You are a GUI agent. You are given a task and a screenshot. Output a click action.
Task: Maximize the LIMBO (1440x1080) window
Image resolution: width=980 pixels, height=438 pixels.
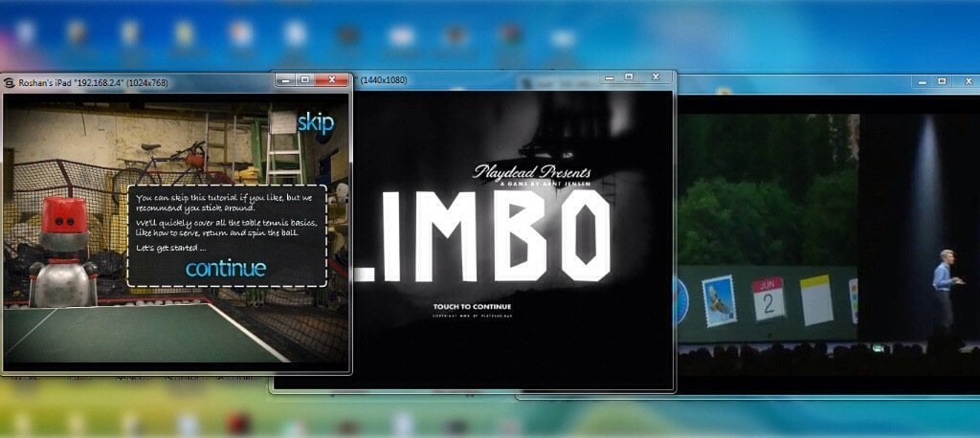coord(629,77)
